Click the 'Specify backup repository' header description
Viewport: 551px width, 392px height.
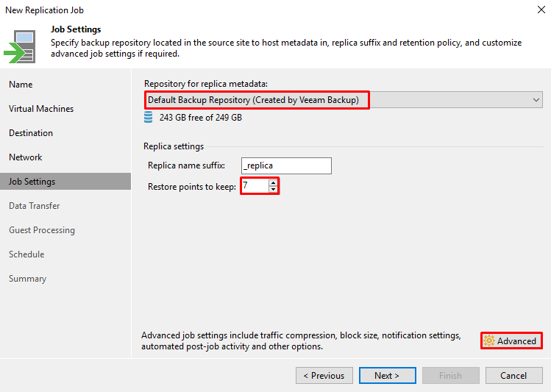click(x=286, y=48)
